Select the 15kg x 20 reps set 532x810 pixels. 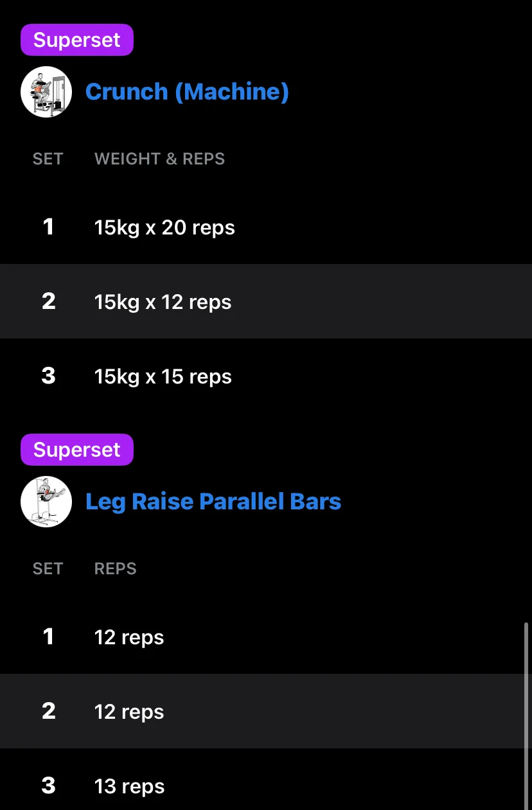pos(266,227)
